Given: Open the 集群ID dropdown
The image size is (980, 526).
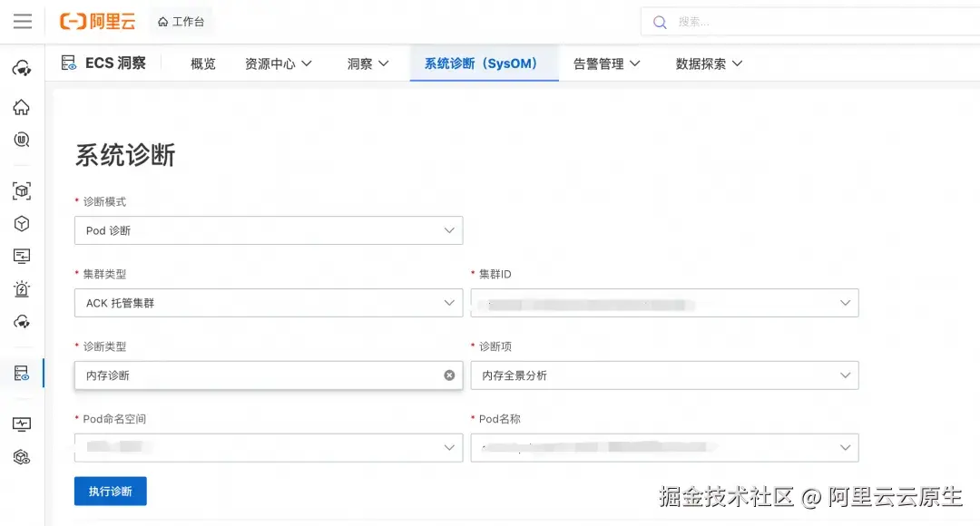Looking at the screenshot, I should pos(664,303).
